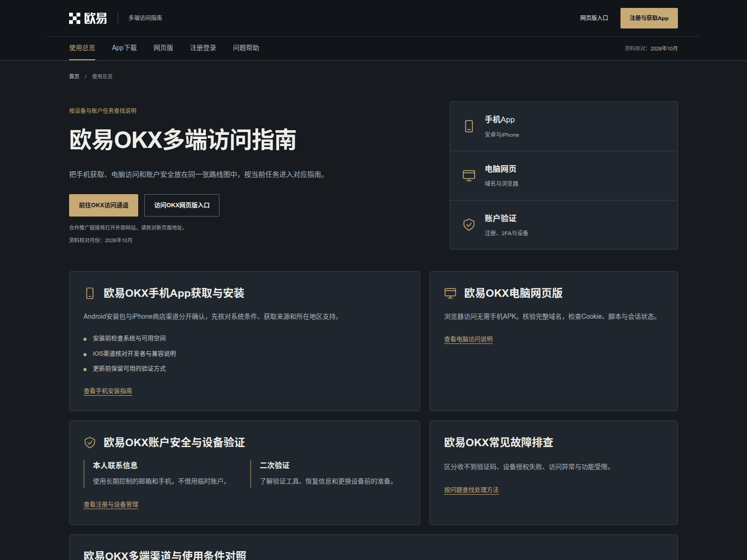Click the 安装前检查系统与可用空间 list item
This screenshot has height=560, width=747.
129,338
